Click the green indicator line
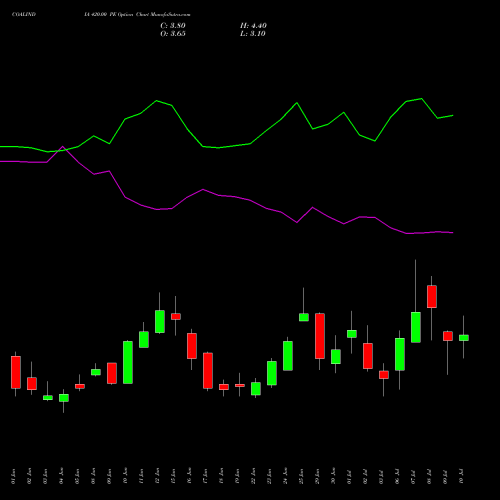The height and width of the screenshot is (500, 500). tap(227, 146)
